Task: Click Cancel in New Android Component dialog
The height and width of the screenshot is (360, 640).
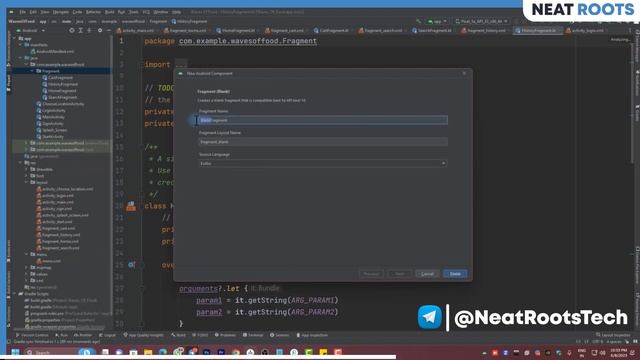Action: [x=427, y=274]
